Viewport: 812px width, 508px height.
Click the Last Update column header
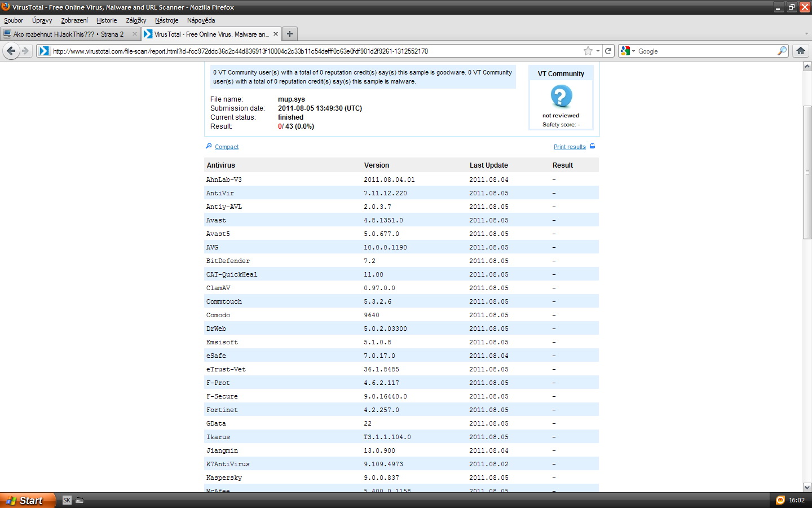tap(488, 165)
